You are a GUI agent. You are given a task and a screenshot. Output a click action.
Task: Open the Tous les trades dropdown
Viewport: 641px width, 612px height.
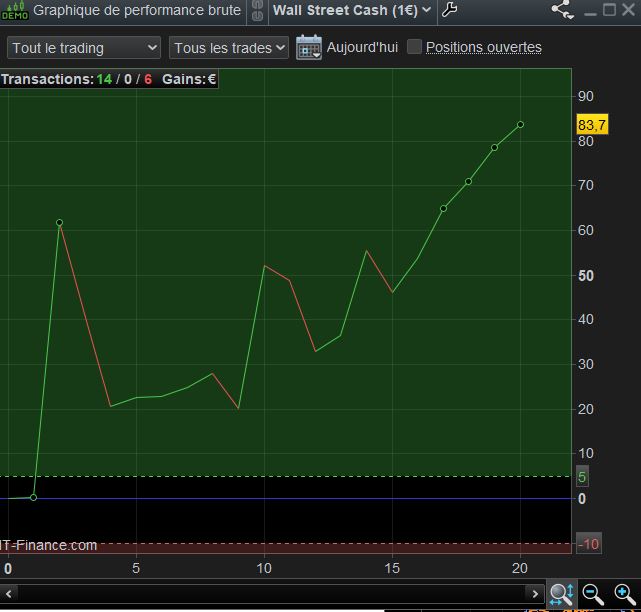229,48
